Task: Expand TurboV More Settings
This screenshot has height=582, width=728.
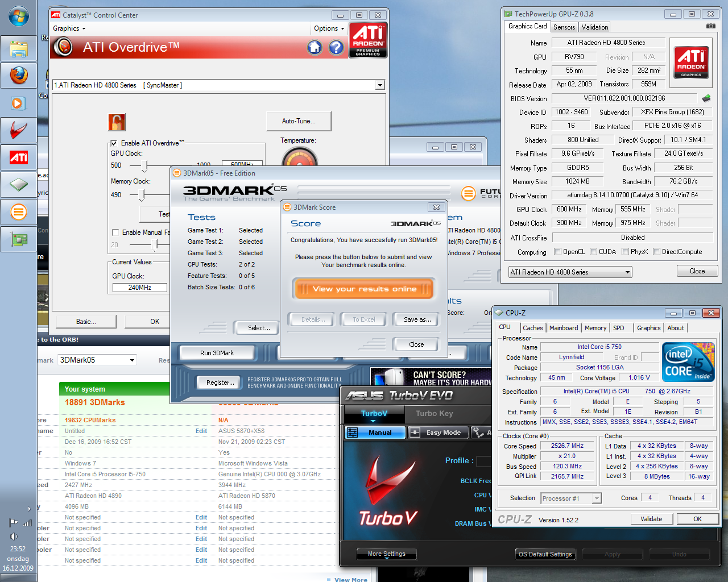Action: (x=386, y=554)
